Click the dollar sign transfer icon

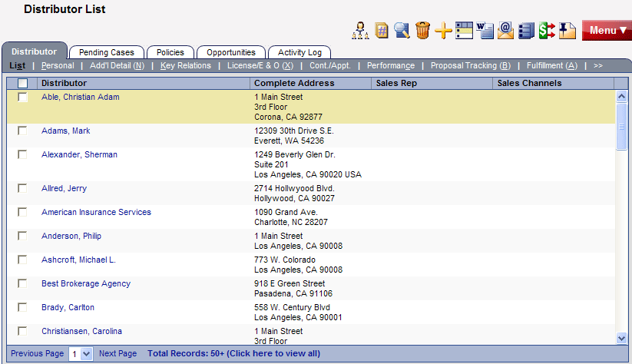point(546,30)
